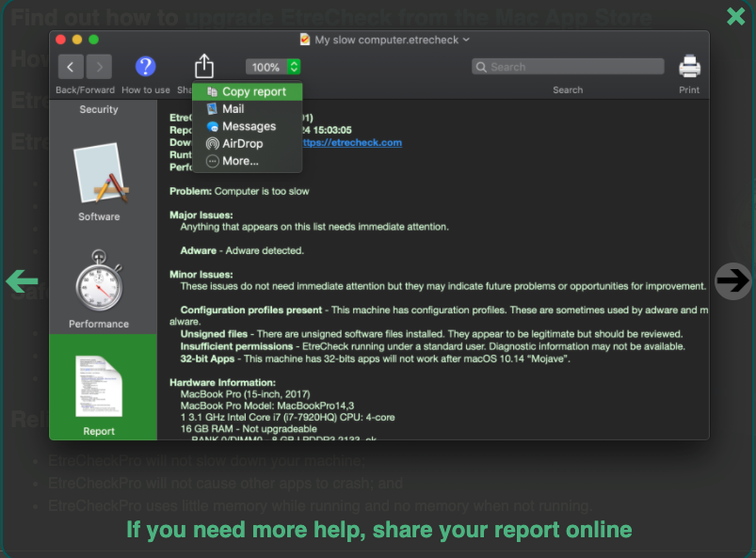
Task: Select the Security sidebar label
Action: point(99,109)
